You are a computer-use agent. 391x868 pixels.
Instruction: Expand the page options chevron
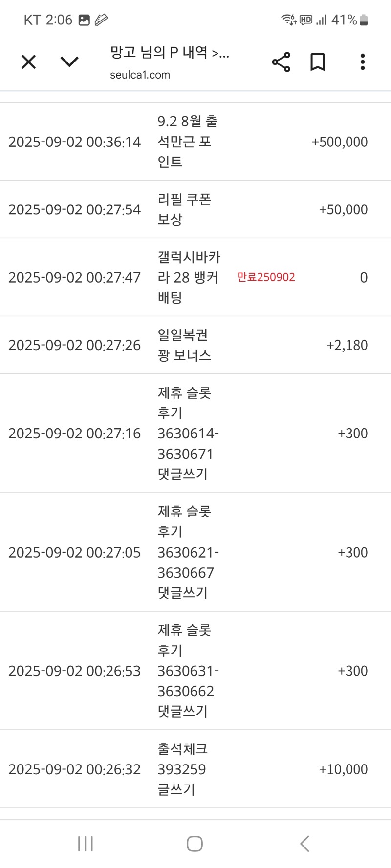click(x=69, y=62)
